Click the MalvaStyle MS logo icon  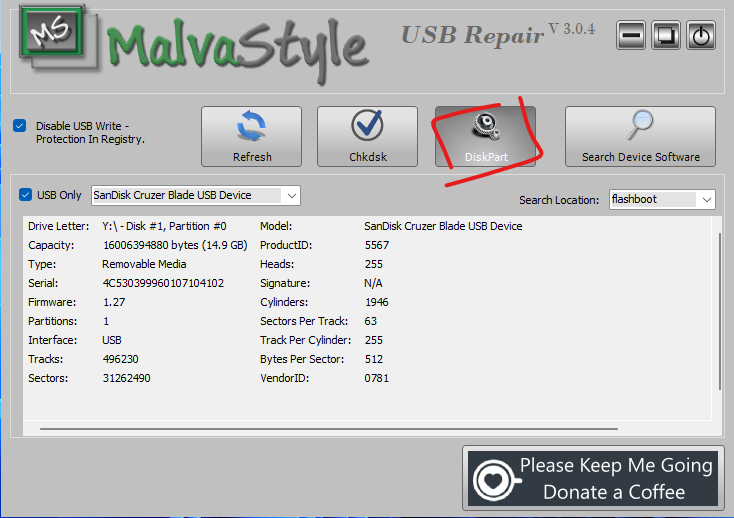tap(52, 32)
